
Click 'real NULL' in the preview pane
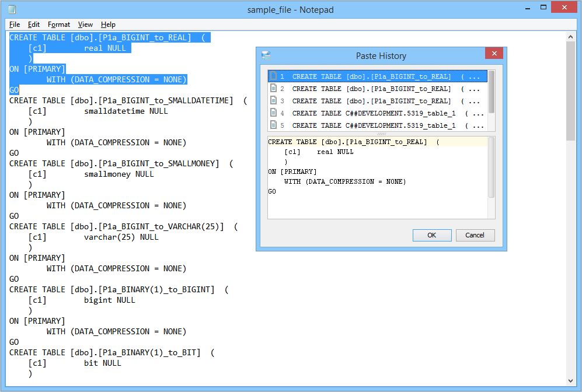click(x=335, y=152)
